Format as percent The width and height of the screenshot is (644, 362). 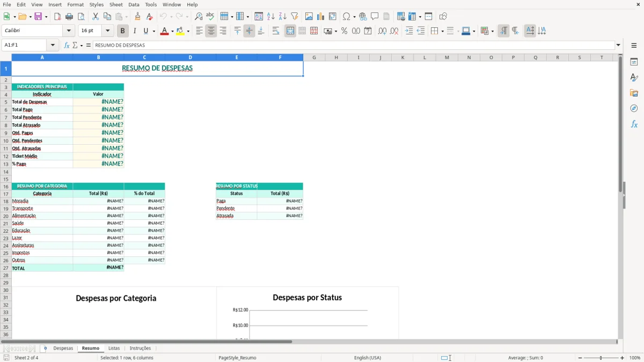[344, 31]
